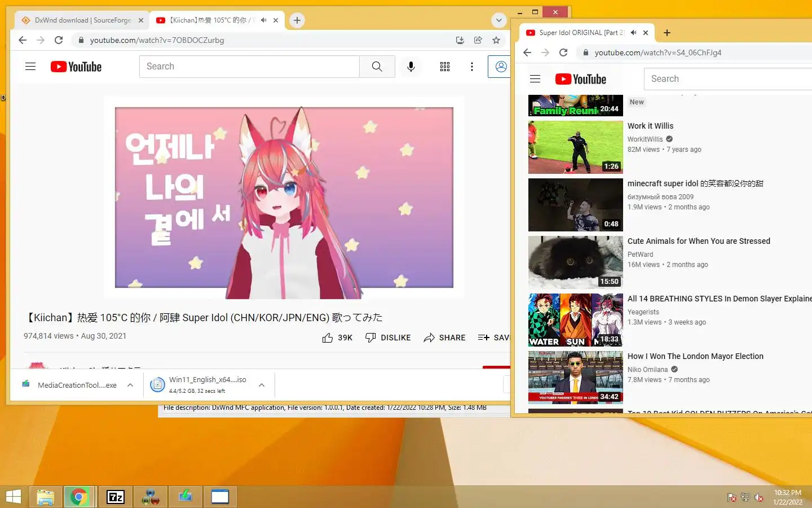The image size is (812, 508).
Task: Close the Kiichan YouTube tab
Action: tap(276, 20)
